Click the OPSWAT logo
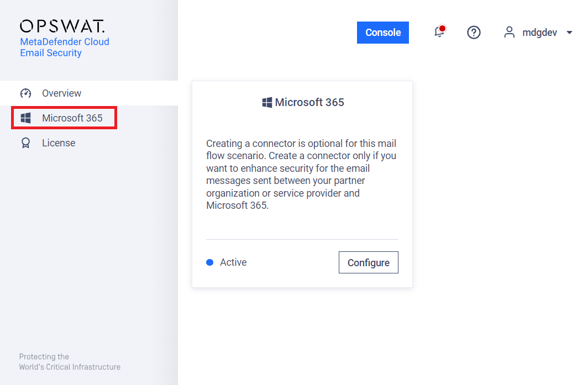This screenshot has width=588, height=385. point(62,27)
